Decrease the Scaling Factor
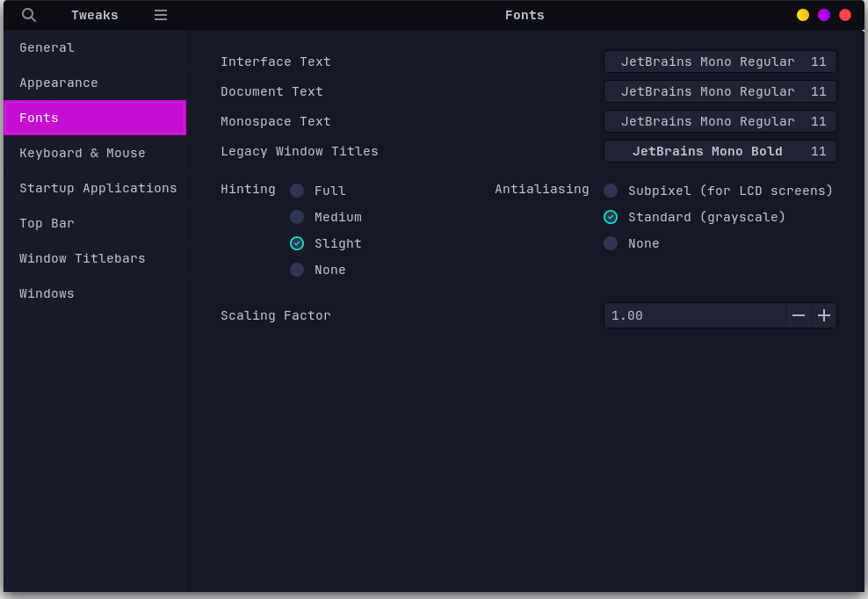This screenshot has height=599, width=868. (x=799, y=315)
